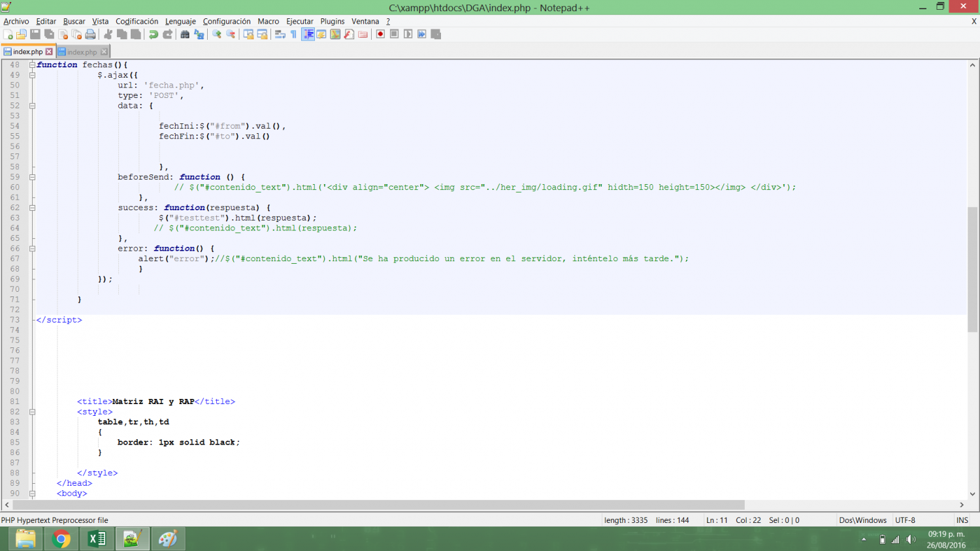This screenshot has height=551, width=980.
Task: Toggle synchronize vertical scrolling icon
Action: tap(248, 34)
